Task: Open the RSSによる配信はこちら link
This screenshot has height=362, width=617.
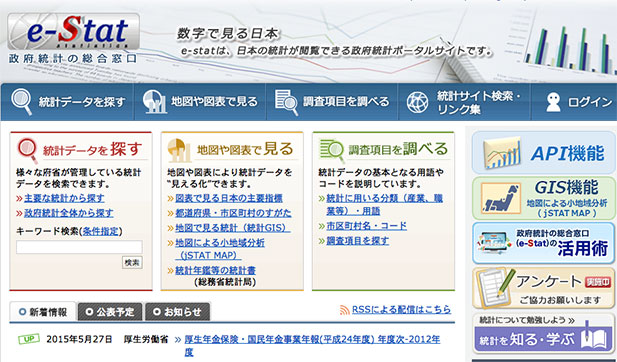Action: click(401, 310)
